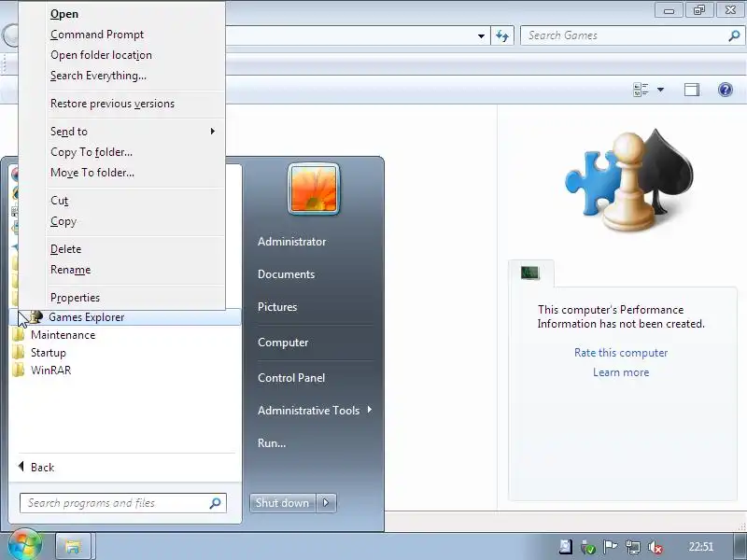
Task: Click the Shut down button
Action: [x=283, y=503]
